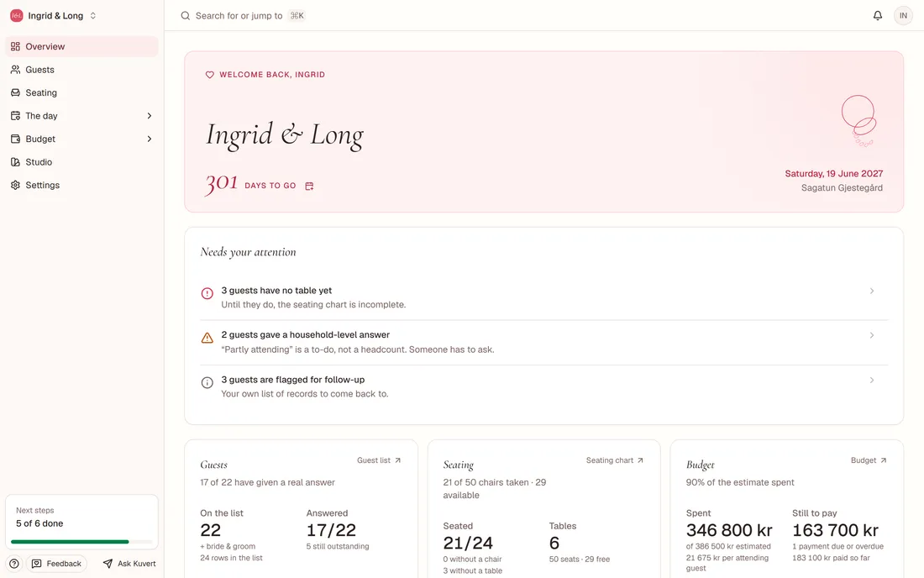This screenshot has height=578, width=924.
Task: Click the 301 days to go counter
Action: coord(222,183)
